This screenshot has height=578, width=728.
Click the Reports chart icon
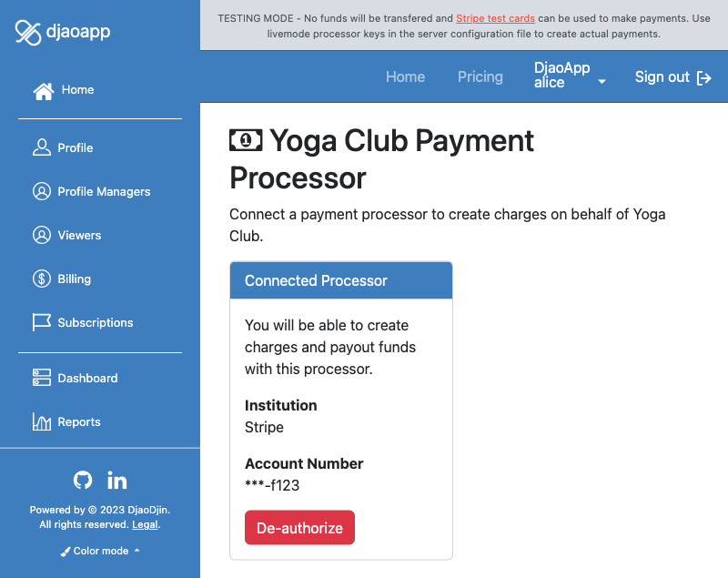(41, 421)
